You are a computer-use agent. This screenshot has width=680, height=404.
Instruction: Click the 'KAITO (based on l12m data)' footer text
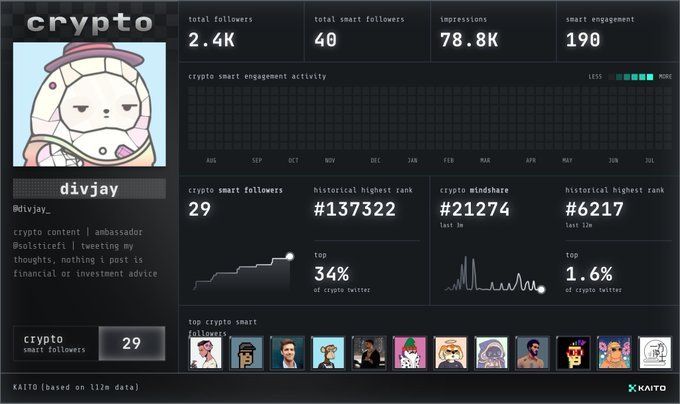(x=76, y=387)
